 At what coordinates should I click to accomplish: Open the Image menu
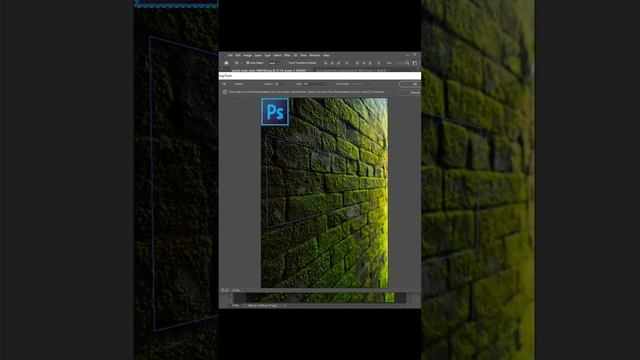(x=247, y=55)
